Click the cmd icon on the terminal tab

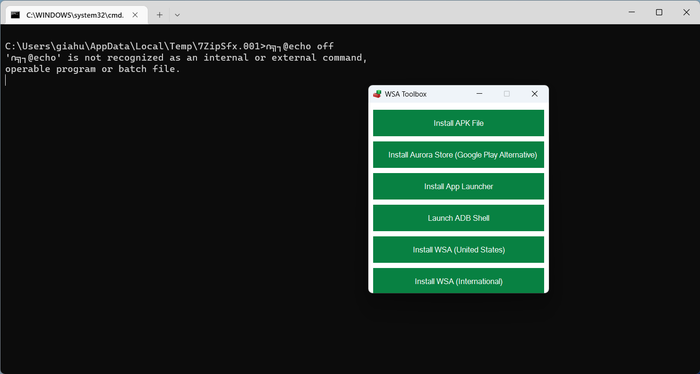tap(16, 15)
